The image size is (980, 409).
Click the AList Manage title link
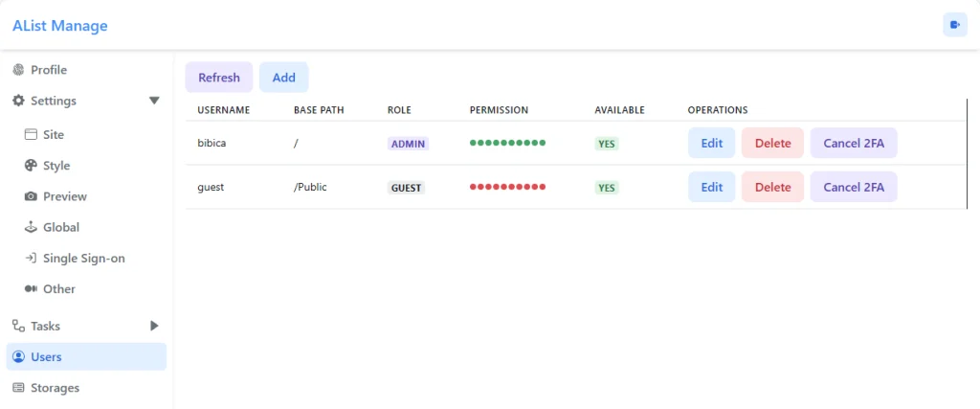(60, 26)
